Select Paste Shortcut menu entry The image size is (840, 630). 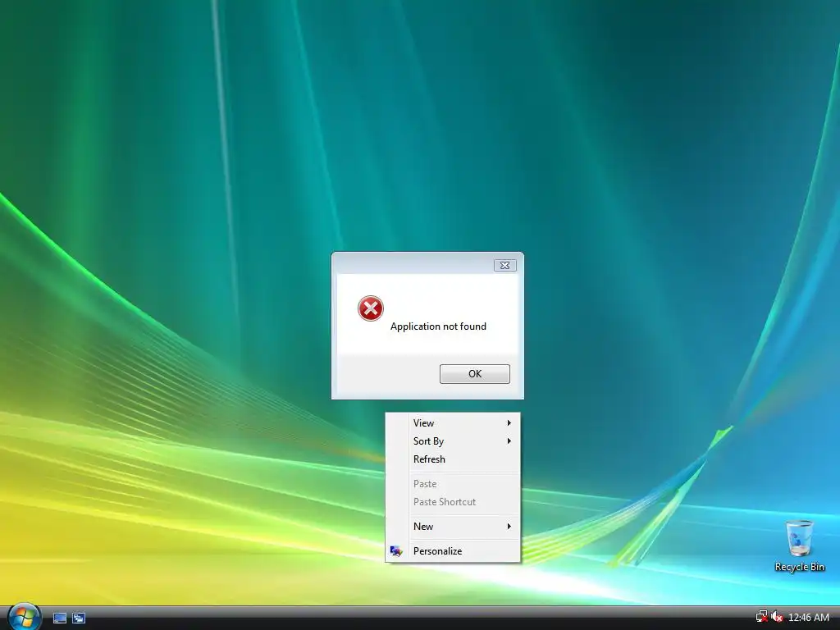(x=453, y=502)
